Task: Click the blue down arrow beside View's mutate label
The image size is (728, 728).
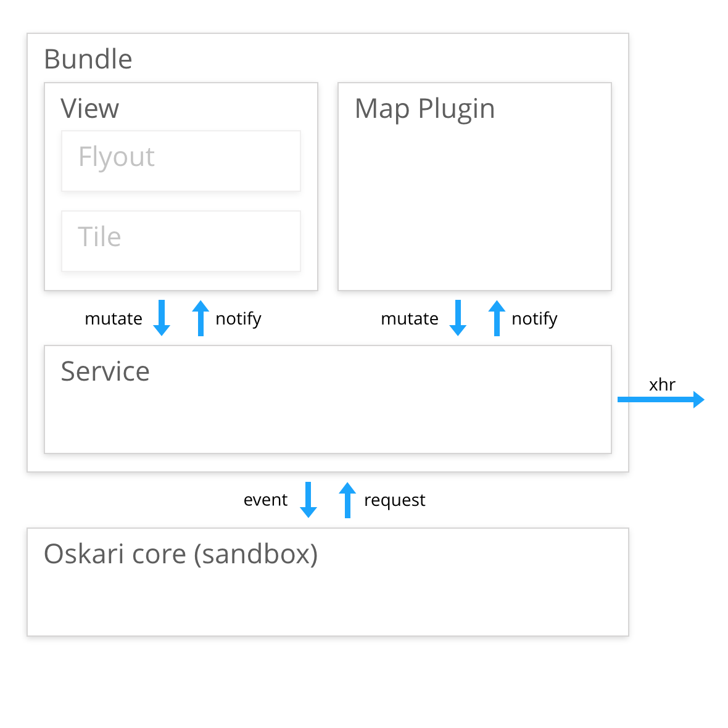Action: click(x=162, y=318)
